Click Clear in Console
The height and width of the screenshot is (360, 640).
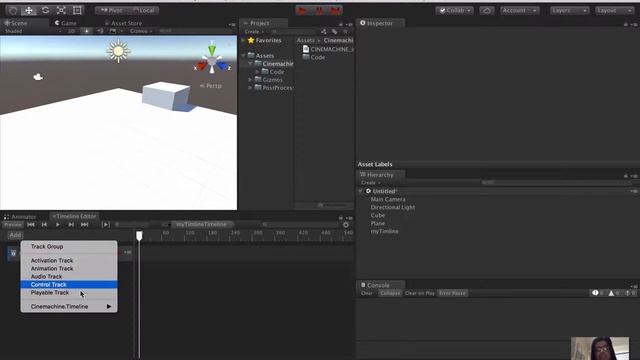pos(367,293)
